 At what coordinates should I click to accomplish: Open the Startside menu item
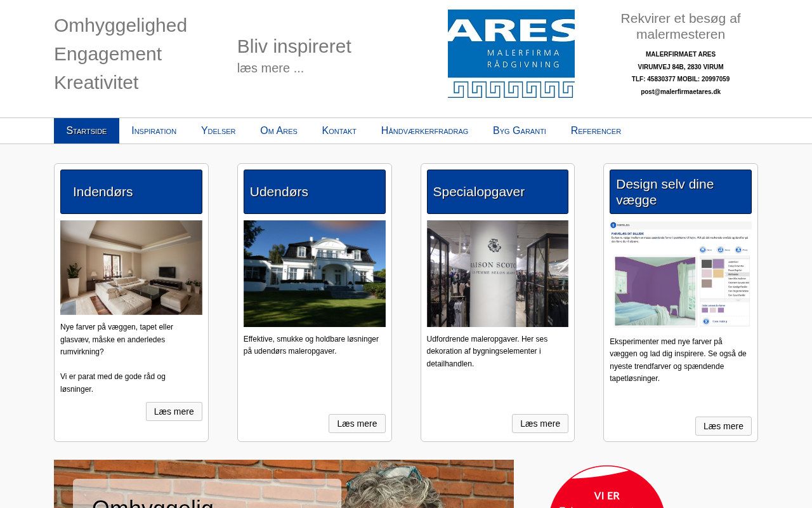coord(86,131)
